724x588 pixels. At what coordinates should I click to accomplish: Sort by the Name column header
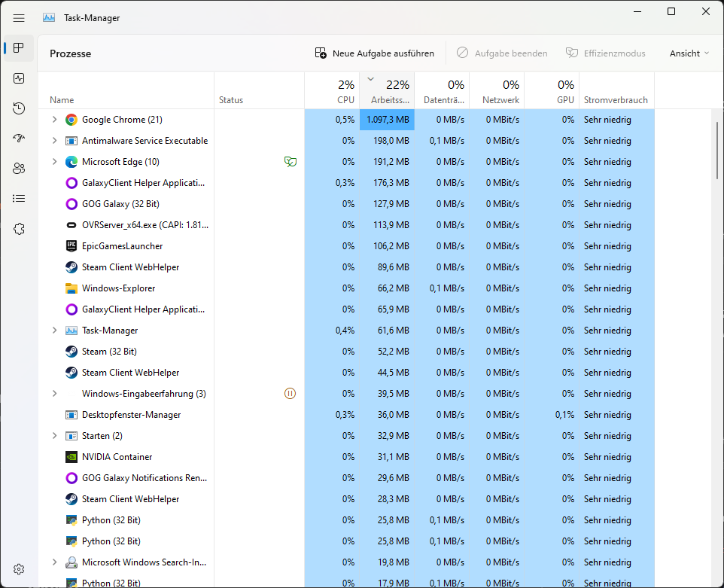click(x=126, y=90)
